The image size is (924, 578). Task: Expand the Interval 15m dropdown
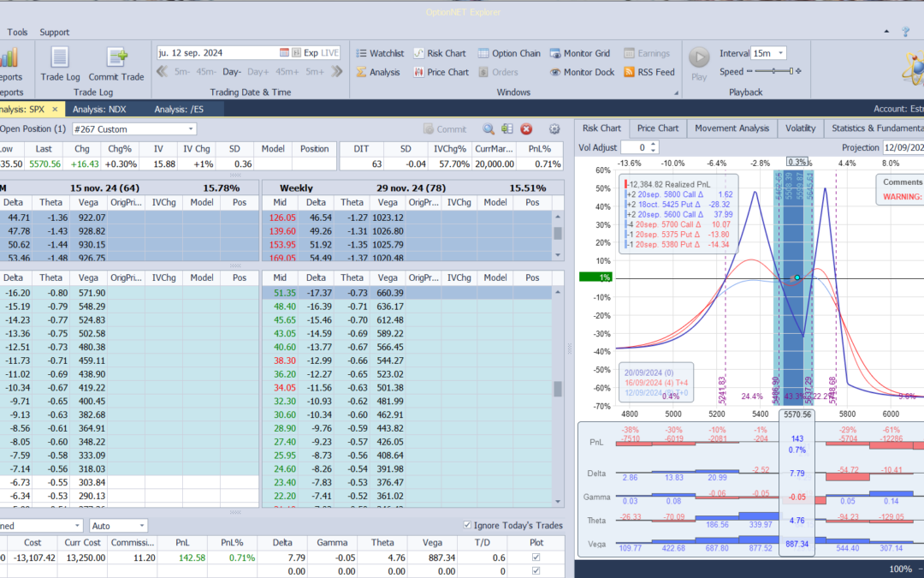pyautogui.click(x=780, y=53)
